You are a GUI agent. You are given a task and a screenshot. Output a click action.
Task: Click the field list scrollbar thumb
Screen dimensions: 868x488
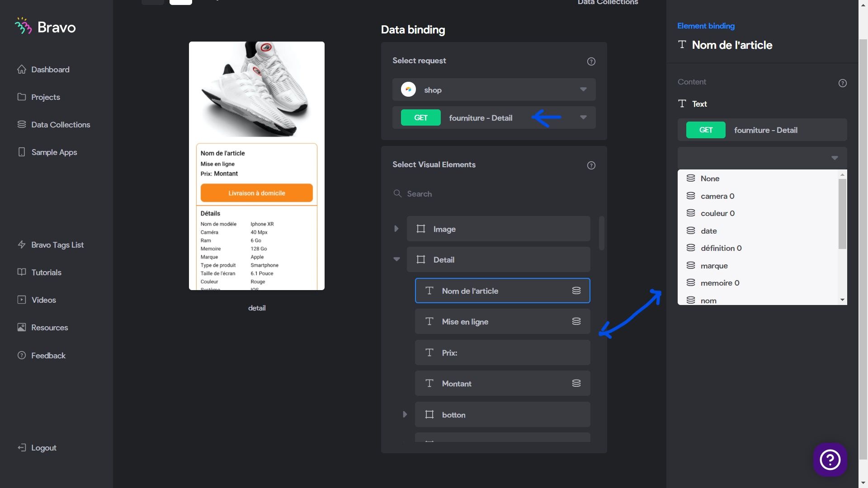842,214
